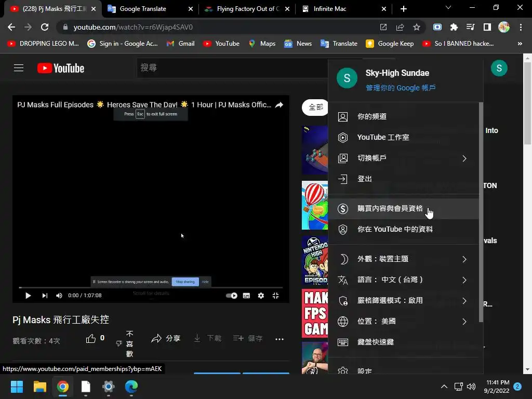Image resolution: width=532 pixels, height=399 pixels.
Task: Hide the screen recorder sharing bar
Action: (x=205, y=282)
